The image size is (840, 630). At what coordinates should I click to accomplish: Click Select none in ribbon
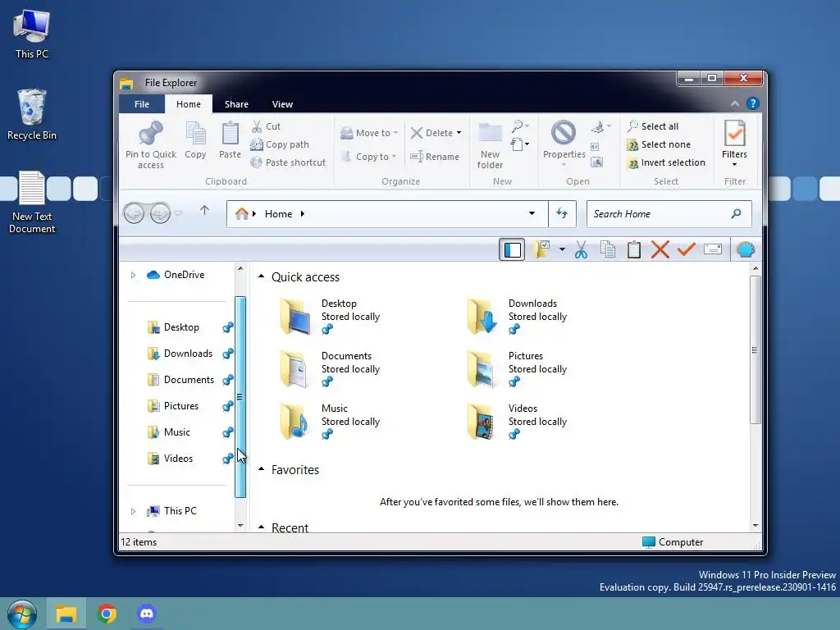tap(659, 144)
